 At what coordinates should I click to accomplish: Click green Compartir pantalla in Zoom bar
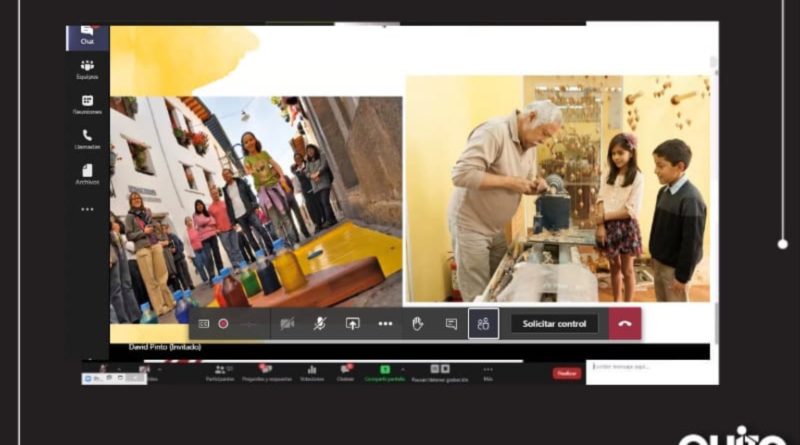point(384,373)
